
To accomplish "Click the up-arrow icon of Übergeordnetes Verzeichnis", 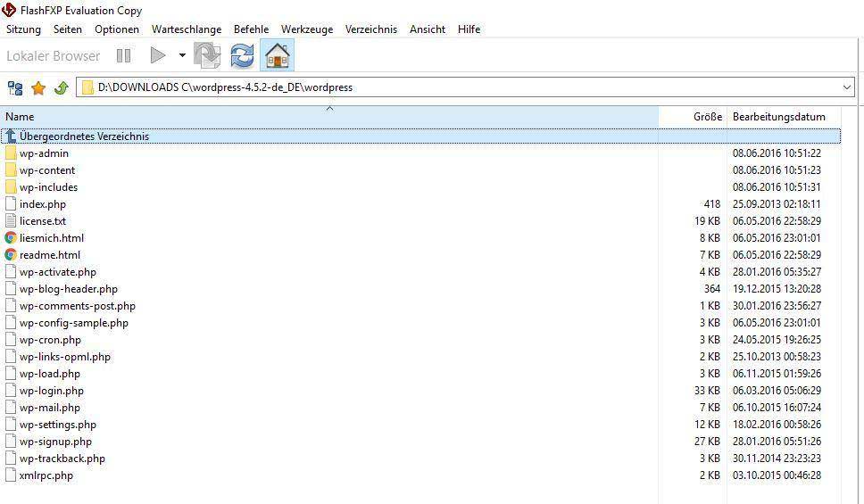I will 11,136.
